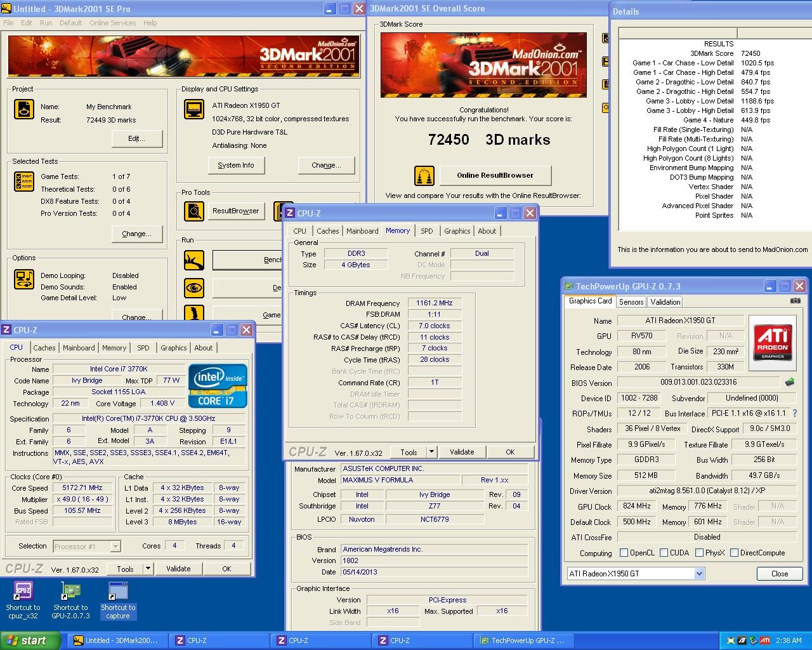Switch to Untitled - 3DMark2001 taskbar item
Image resolution: width=812 pixels, height=650 pixels.
point(118,640)
